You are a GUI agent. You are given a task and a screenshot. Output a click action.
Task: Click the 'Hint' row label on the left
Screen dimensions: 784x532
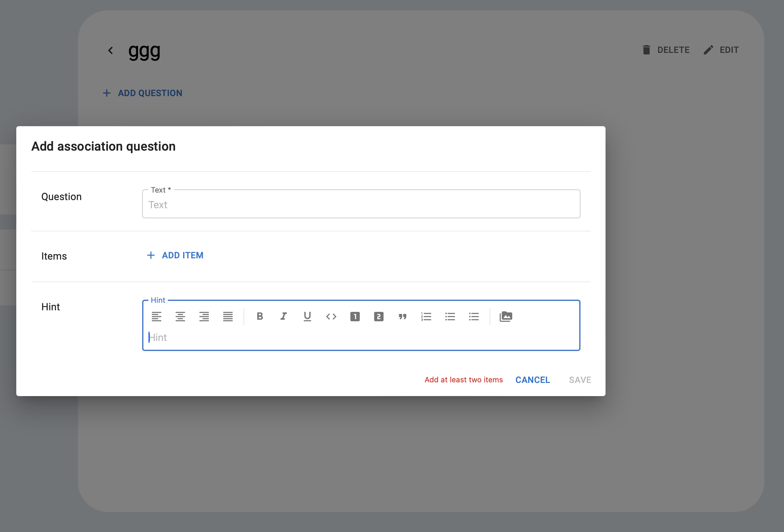coord(51,307)
